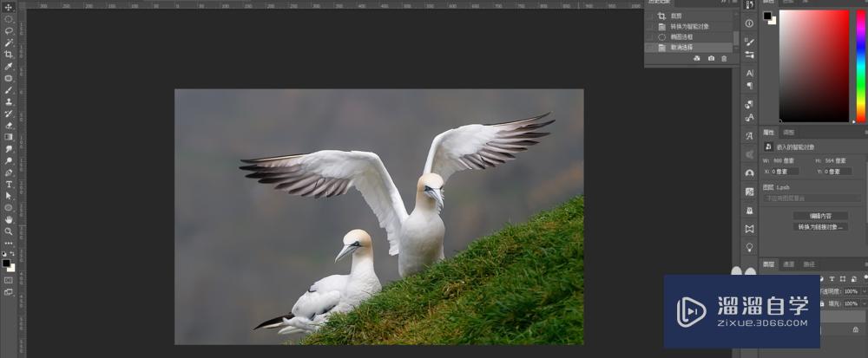Viewport: 868px width, 358px height.
Task: Select the Zoom tool
Action: (9, 231)
